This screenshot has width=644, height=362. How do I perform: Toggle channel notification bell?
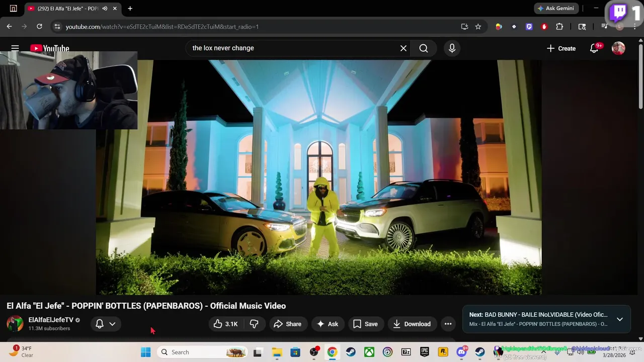[x=100, y=324]
